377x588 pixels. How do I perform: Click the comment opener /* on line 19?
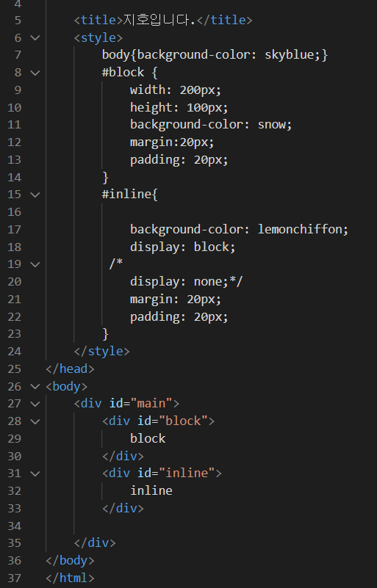coord(116,264)
